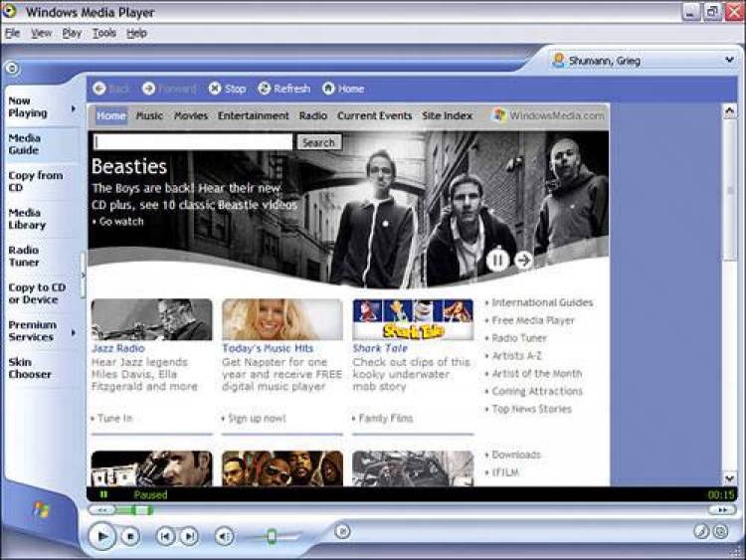Click the scroll down arrow

pos(730,477)
